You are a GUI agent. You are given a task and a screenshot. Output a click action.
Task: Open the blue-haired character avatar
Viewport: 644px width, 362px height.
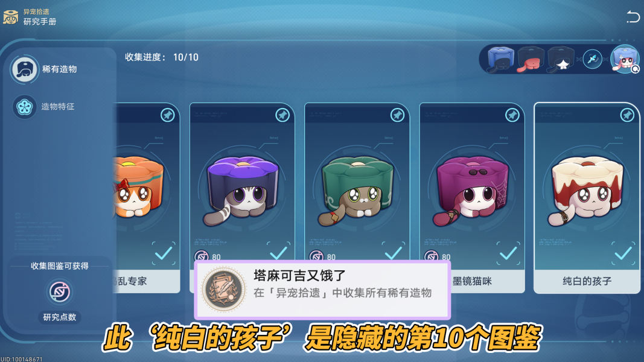coord(624,59)
